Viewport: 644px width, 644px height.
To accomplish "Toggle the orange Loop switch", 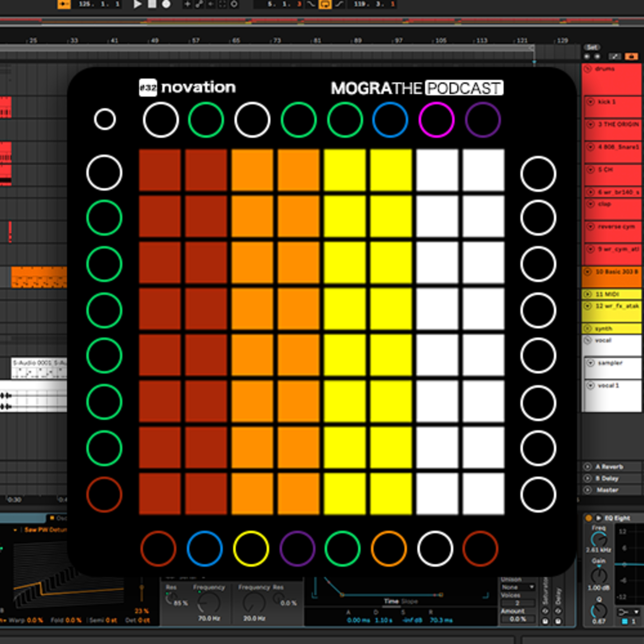I will click(325, 4).
